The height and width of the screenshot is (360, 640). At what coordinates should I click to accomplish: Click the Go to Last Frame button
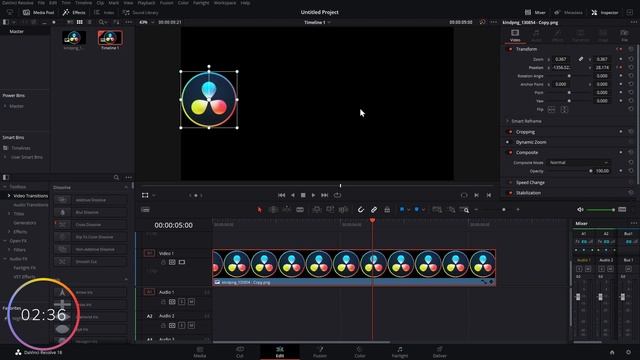click(x=324, y=195)
